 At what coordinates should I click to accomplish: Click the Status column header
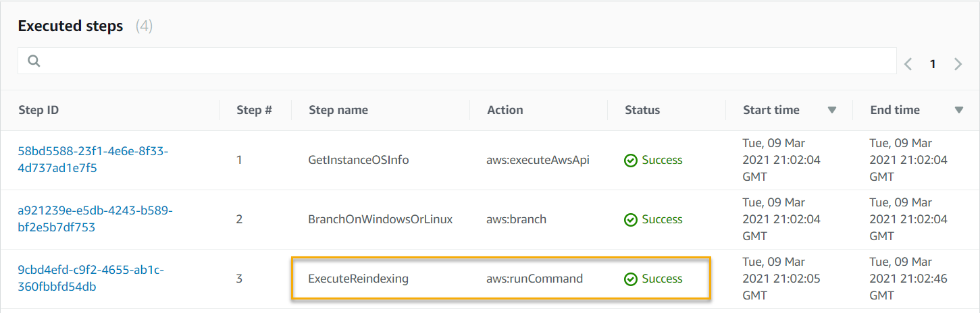coord(642,110)
